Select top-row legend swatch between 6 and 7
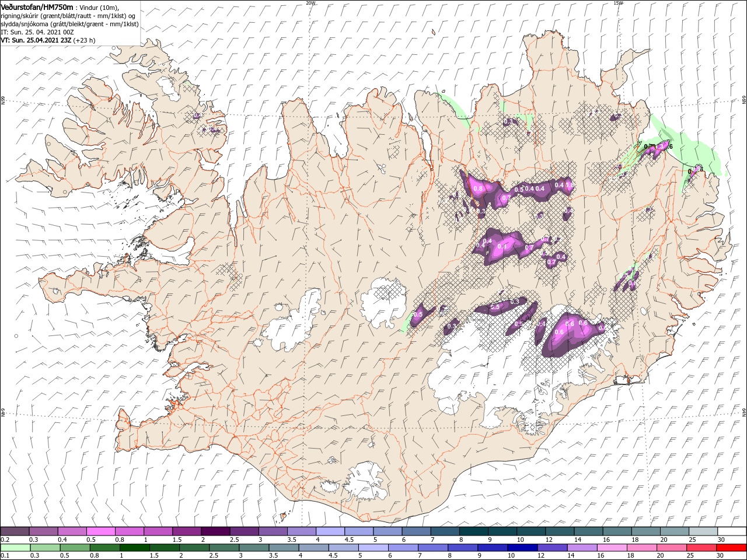The height and width of the screenshot is (560, 747). pyautogui.click(x=416, y=531)
